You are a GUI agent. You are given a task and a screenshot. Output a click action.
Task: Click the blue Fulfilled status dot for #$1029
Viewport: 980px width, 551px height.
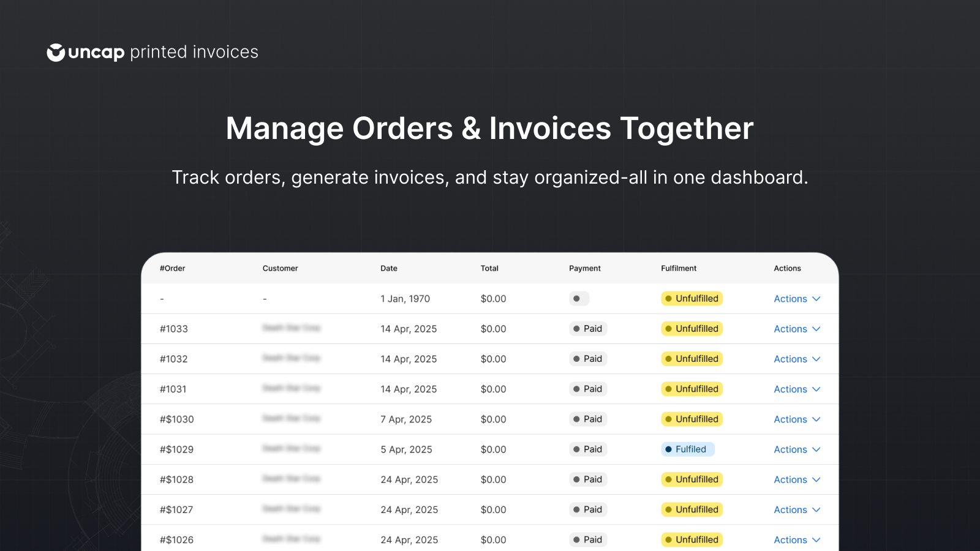[x=668, y=449]
